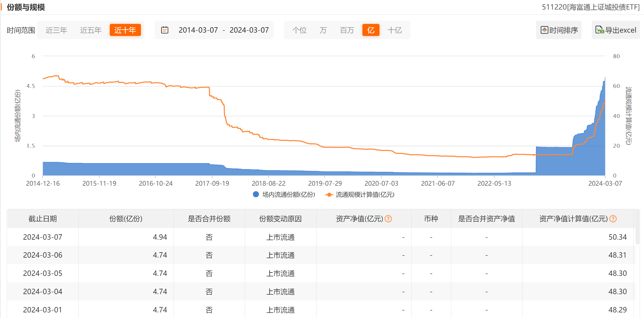Switch unit to 万

coord(323,30)
